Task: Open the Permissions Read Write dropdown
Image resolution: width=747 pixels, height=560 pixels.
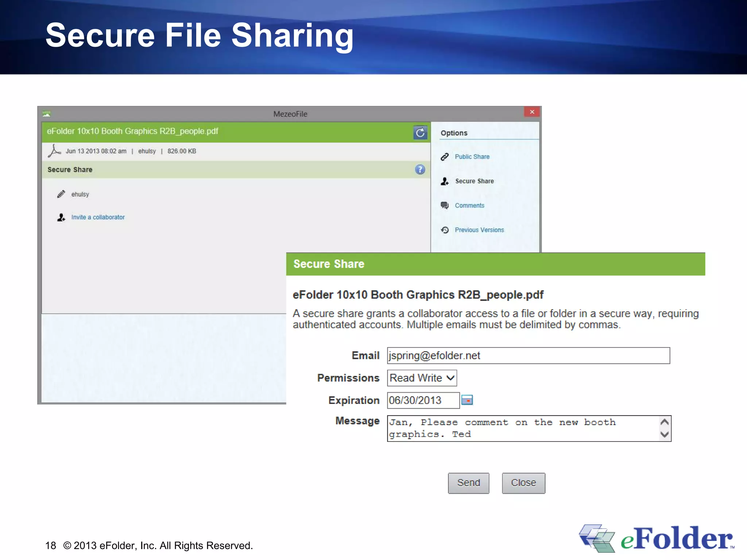Action: (422, 378)
